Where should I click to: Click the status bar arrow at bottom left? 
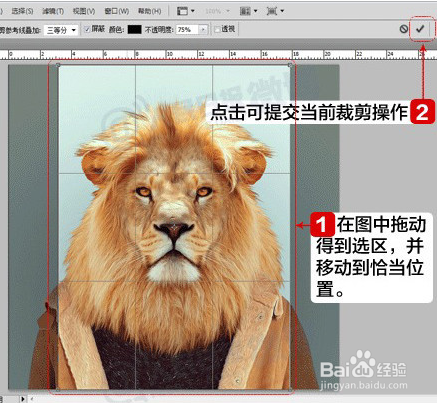point(23,399)
